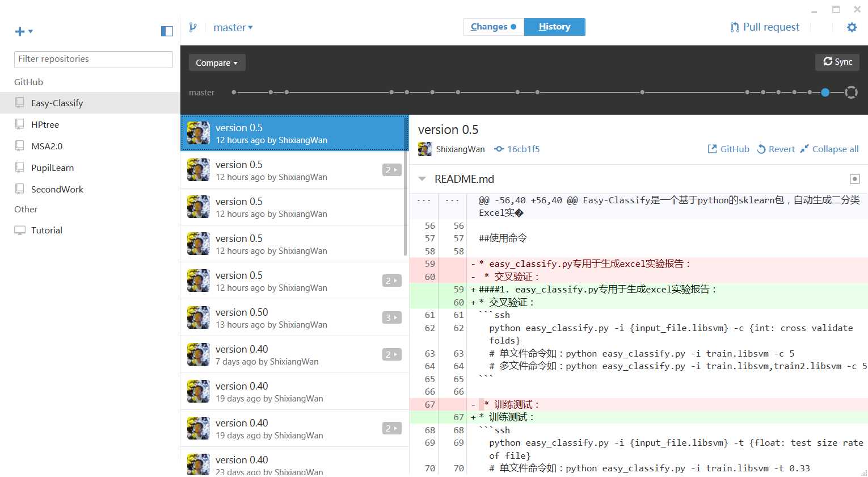Click removed line 59 in the diff

639,264
